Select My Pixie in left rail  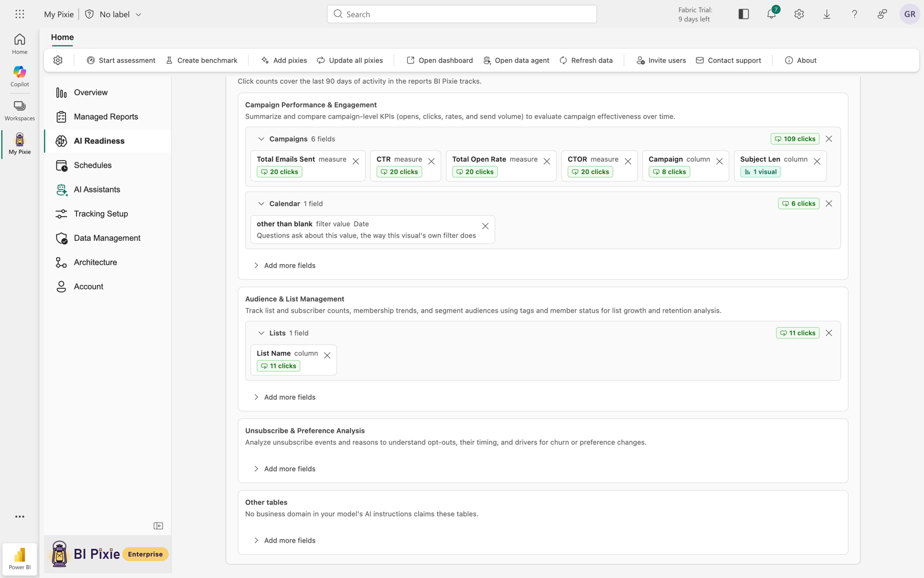coord(20,144)
